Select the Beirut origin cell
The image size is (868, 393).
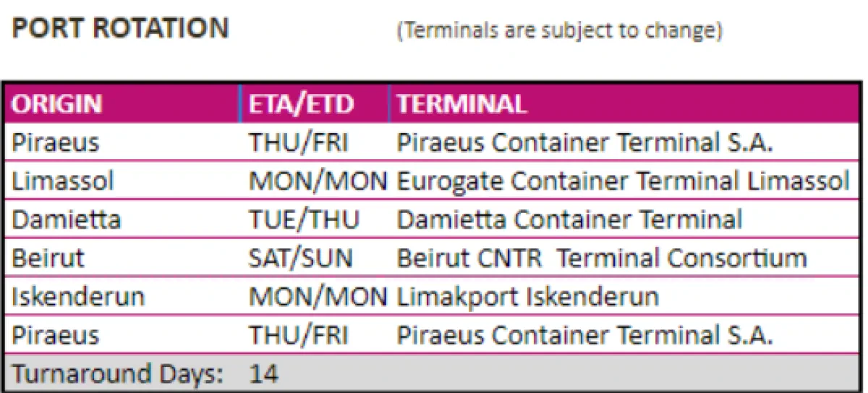click(48, 258)
